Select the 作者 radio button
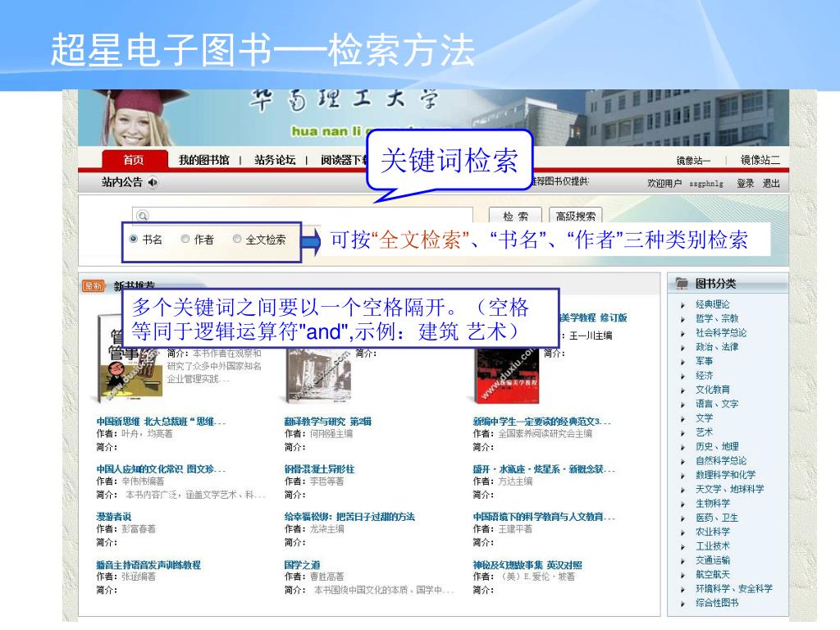 click(185, 239)
